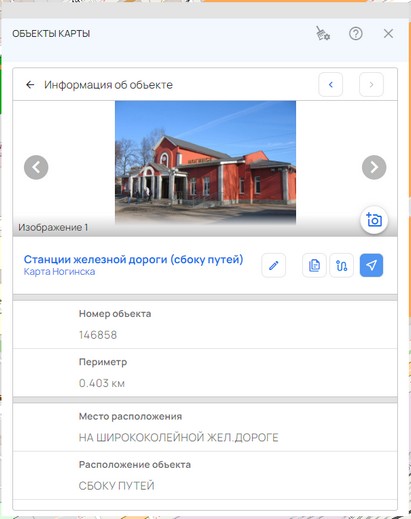The height and width of the screenshot is (519, 411).
Task: Click the clear selection settings broom icon
Action: coord(323,33)
